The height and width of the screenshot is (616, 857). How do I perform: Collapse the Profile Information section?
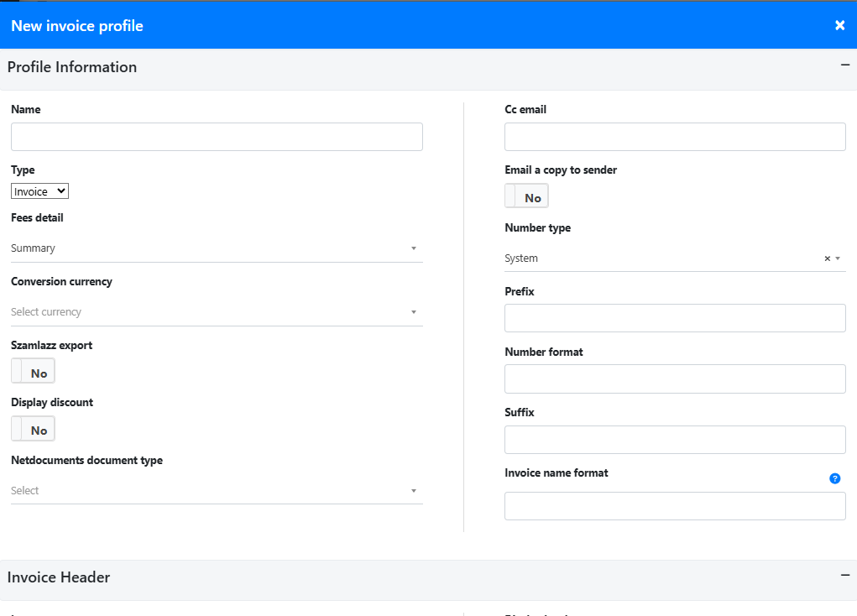click(844, 65)
